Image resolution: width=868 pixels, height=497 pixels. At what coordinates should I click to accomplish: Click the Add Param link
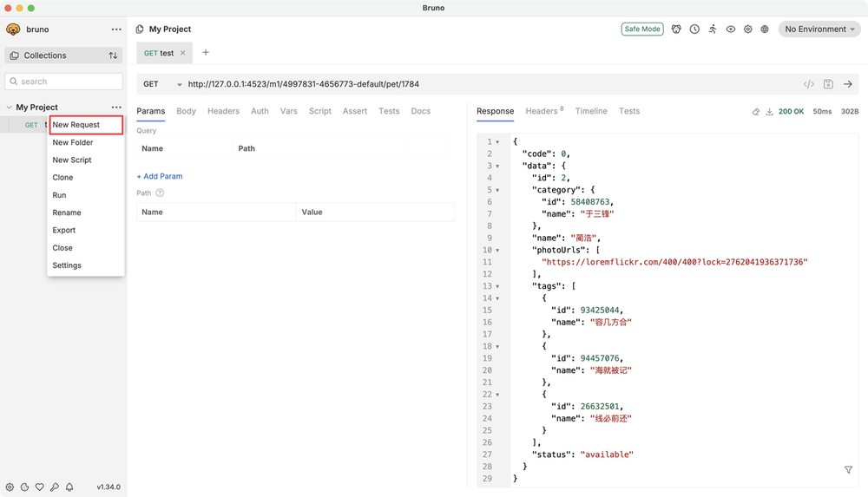160,176
